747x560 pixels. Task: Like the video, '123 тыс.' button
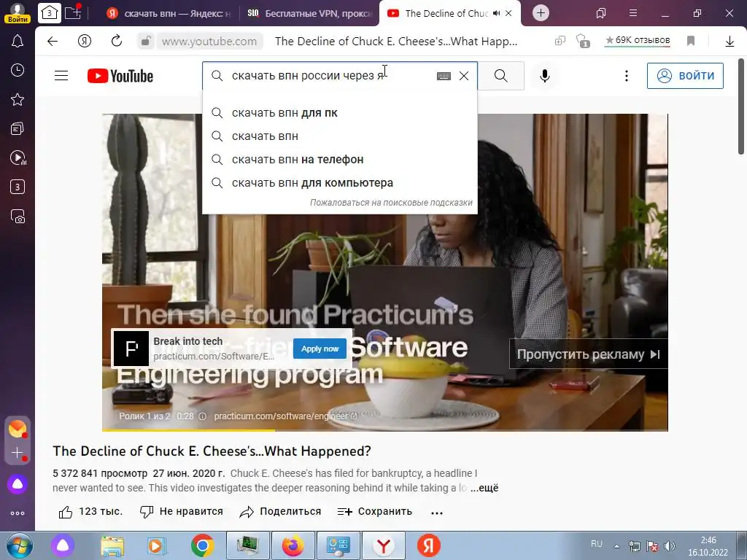coord(90,512)
